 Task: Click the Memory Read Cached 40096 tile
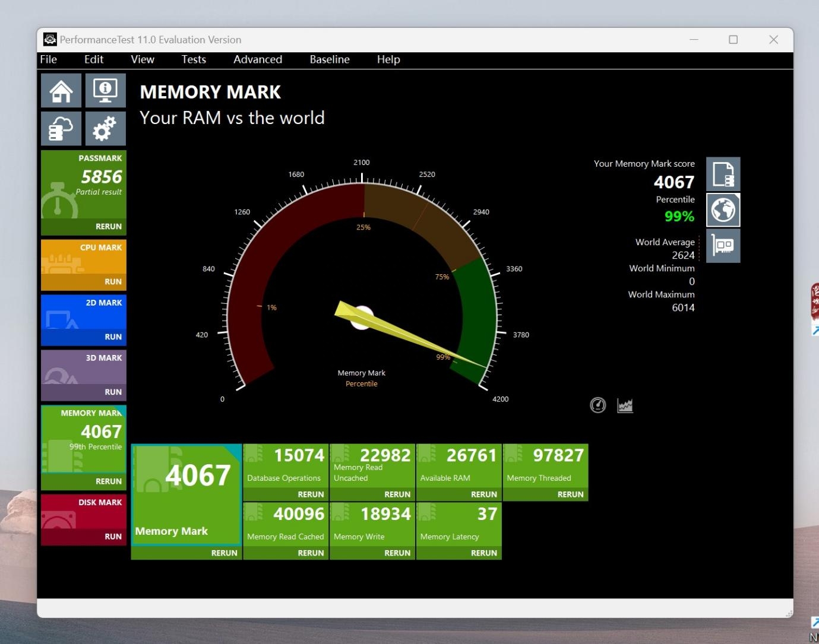coord(286,524)
